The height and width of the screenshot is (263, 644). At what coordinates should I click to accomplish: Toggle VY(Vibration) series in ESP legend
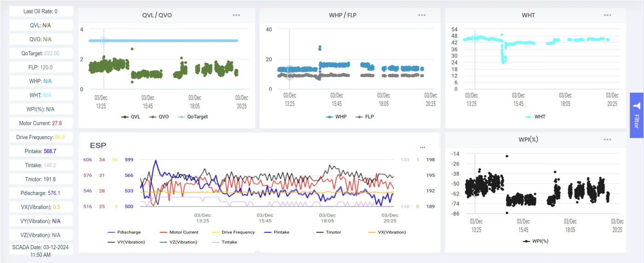pos(126,242)
